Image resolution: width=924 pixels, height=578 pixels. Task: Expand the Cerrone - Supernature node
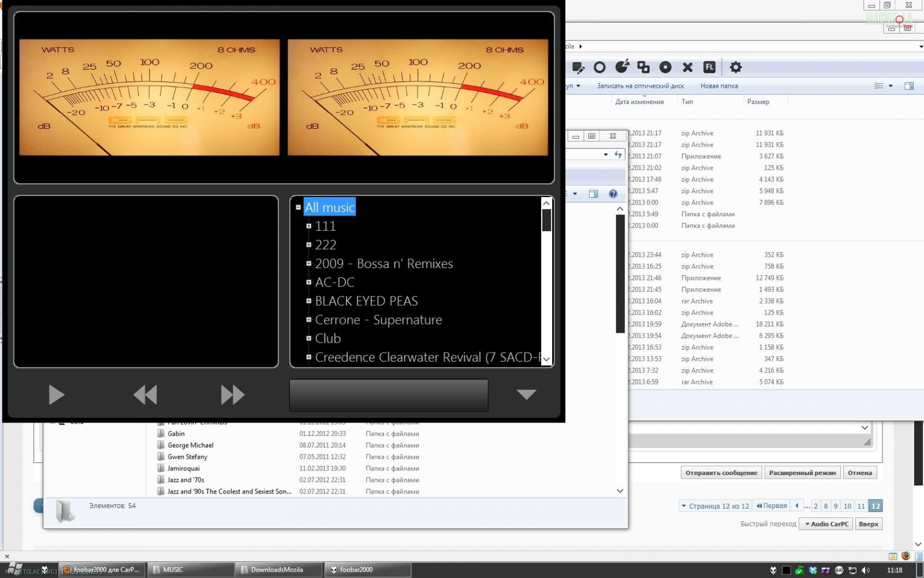click(308, 320)
